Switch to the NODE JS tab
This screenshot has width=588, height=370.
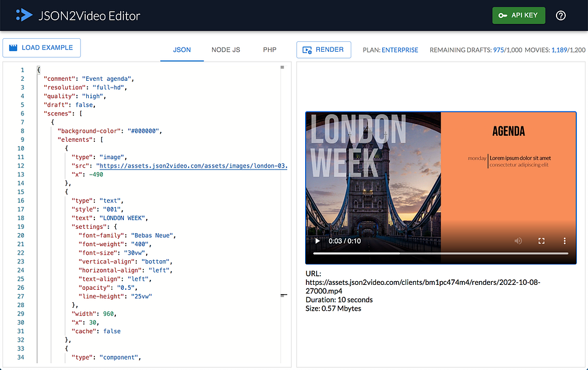pyautogui.click(x=225, y=50)
